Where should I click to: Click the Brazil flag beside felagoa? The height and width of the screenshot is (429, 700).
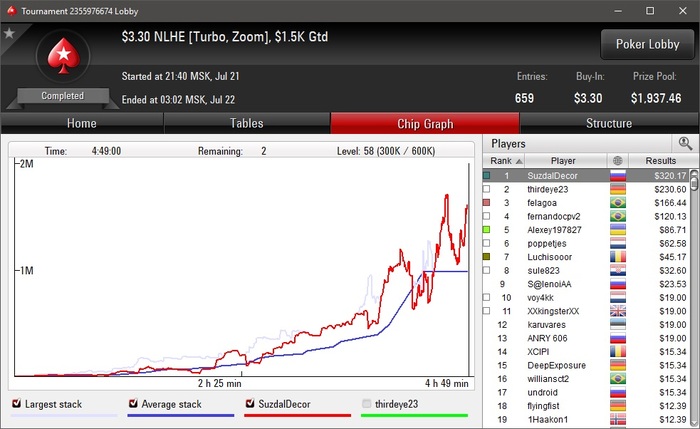coord(618,203)
